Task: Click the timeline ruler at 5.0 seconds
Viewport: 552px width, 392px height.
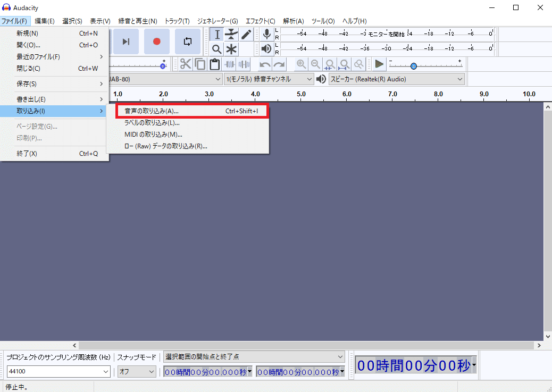Action: tap(301, 94)
